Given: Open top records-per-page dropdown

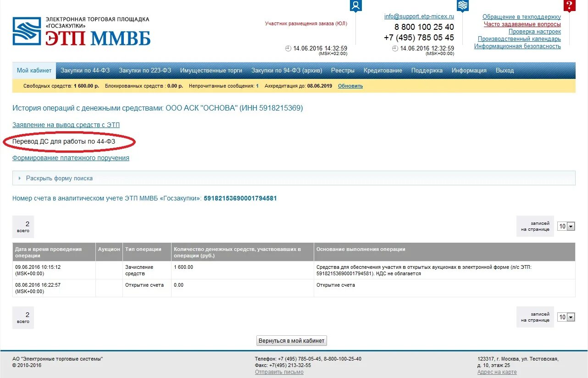Looking at the screenshot, I should pyautogui.click(x=566, y=226).
